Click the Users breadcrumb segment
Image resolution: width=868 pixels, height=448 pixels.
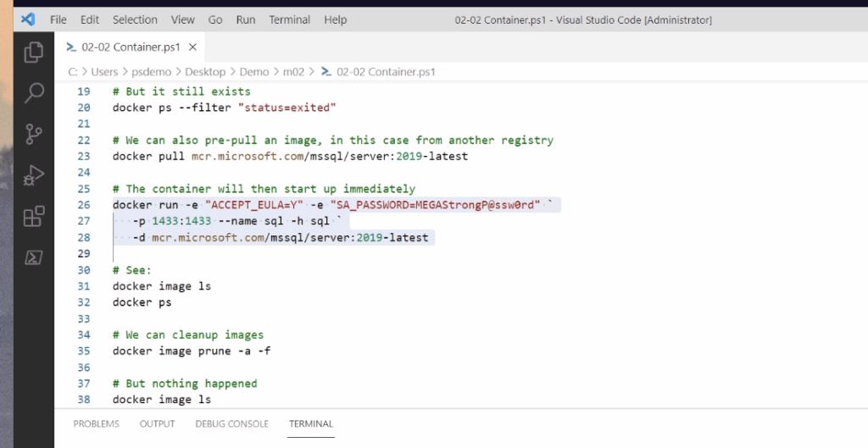point(104,71)
